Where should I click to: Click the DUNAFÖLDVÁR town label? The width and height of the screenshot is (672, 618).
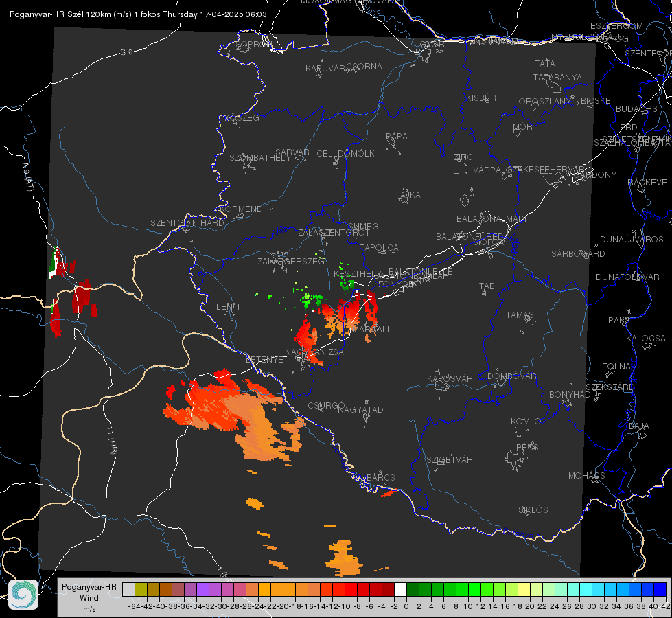point(627,277)
